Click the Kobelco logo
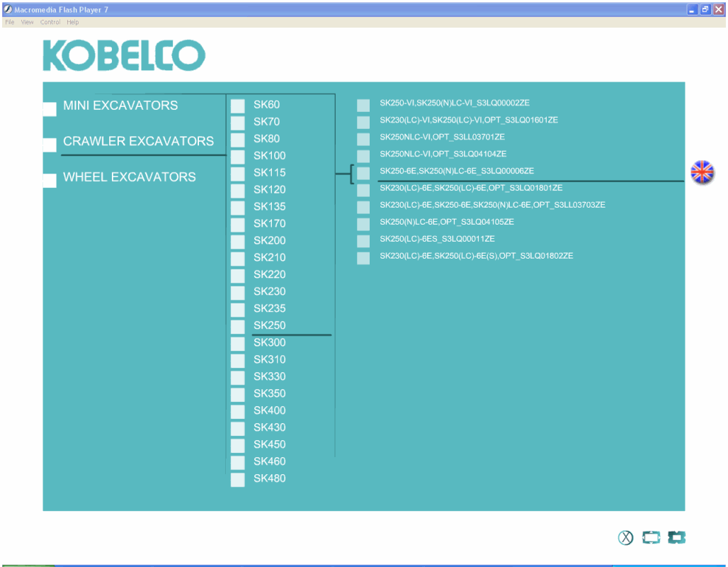Screen dimensions: 728x567 coord(124,55)
